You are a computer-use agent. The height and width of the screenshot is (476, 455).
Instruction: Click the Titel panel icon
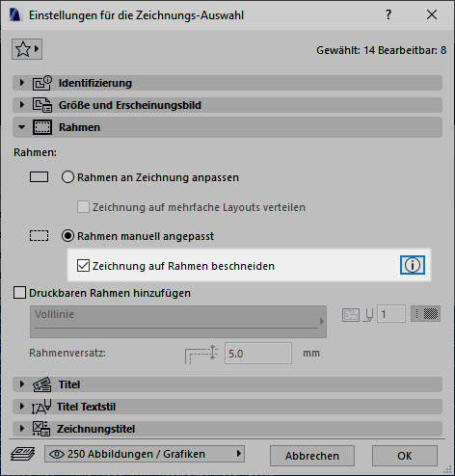coord(42,384)
